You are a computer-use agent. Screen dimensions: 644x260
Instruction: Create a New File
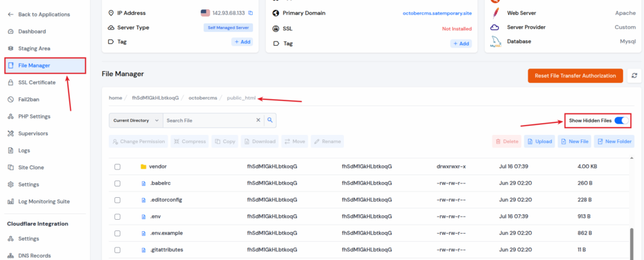point(574,141)
